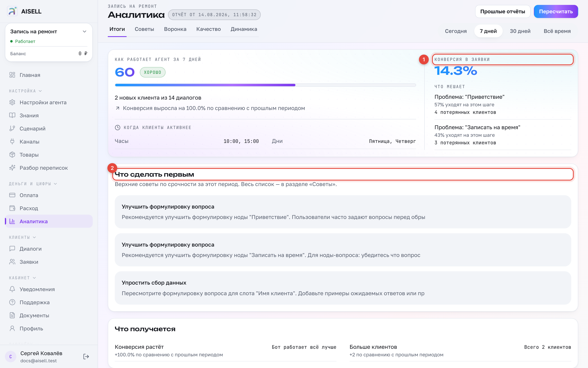
Task: Click the 10:00, 15:00 hours value
Action: (241, 141)
